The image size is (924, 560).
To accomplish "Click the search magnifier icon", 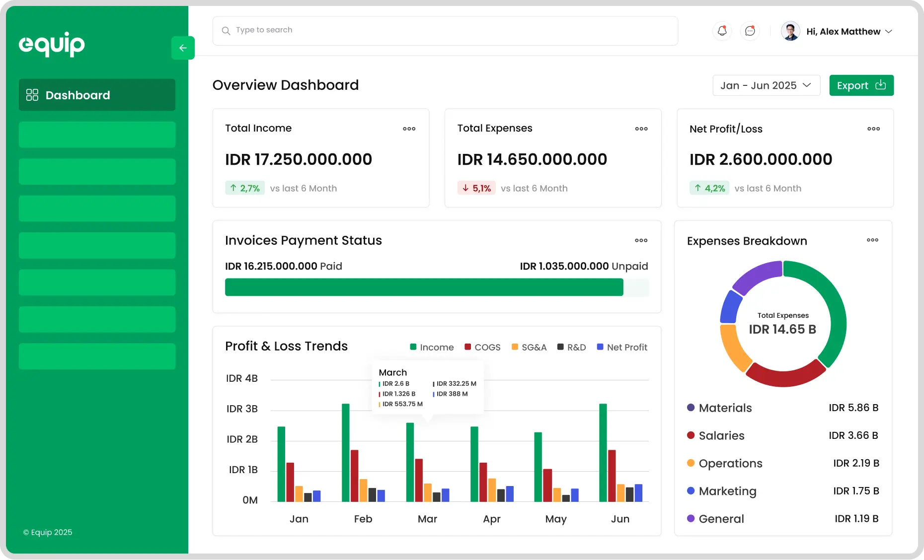I will click(226, 31).
